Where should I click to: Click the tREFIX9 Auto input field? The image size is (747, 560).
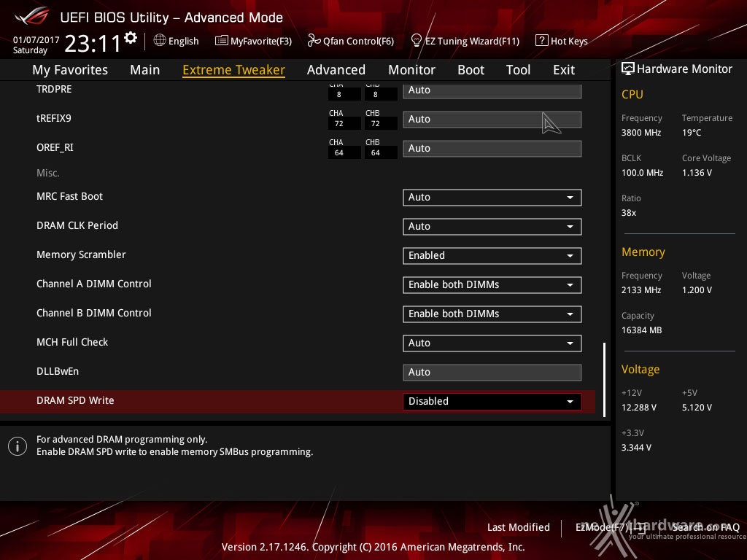point(492,120)
